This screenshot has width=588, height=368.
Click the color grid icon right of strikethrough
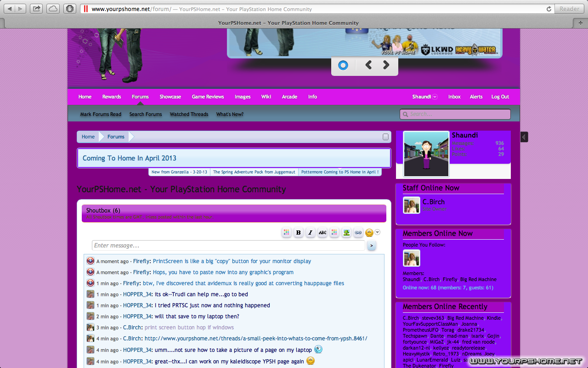pos(334,233)
